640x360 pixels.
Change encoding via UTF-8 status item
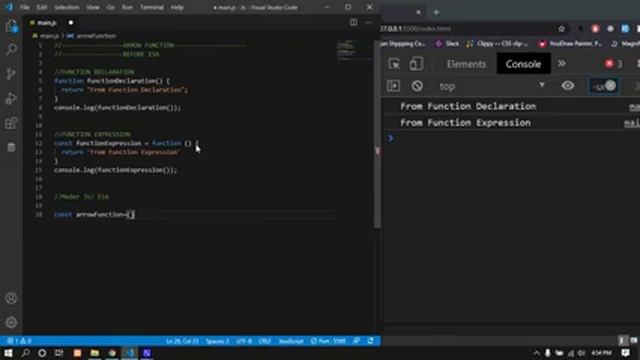(x=244, y=341)
